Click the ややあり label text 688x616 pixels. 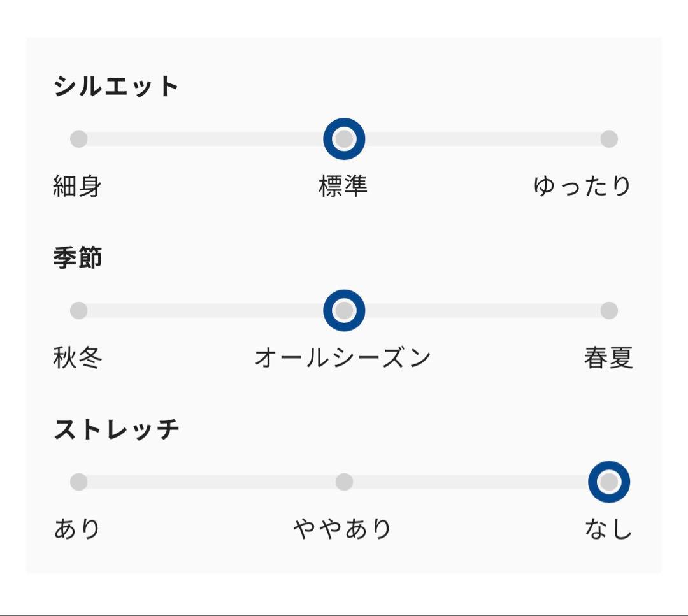(x=343, y=529)
